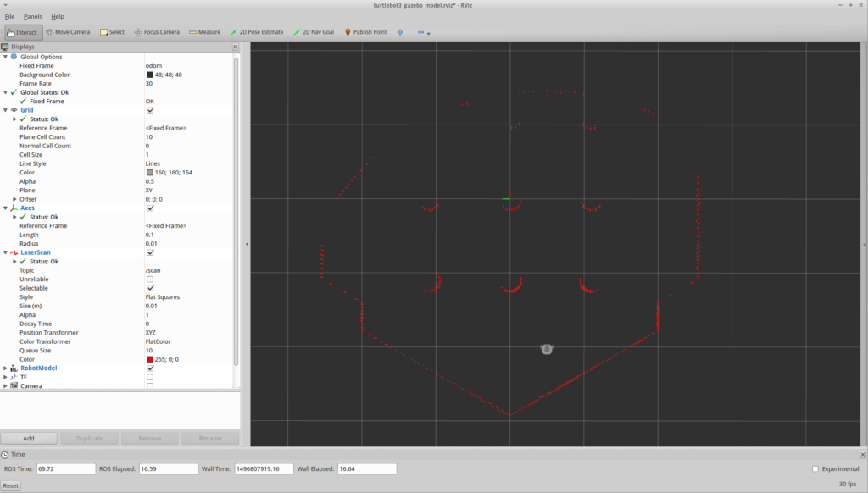The width and height of the screenshot is (868, 493).
Task: Click the Time panel clock icon
Action: click(5, 454)
